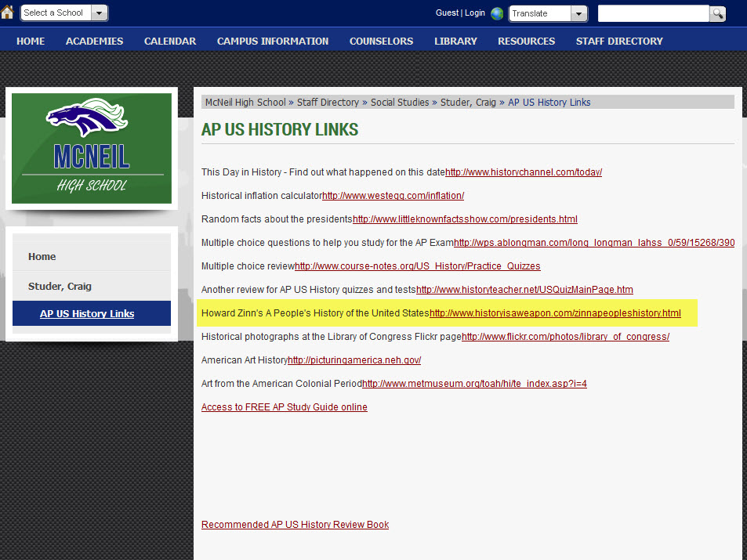Click the Guest link
747x560 pixels.
(447, 13)
